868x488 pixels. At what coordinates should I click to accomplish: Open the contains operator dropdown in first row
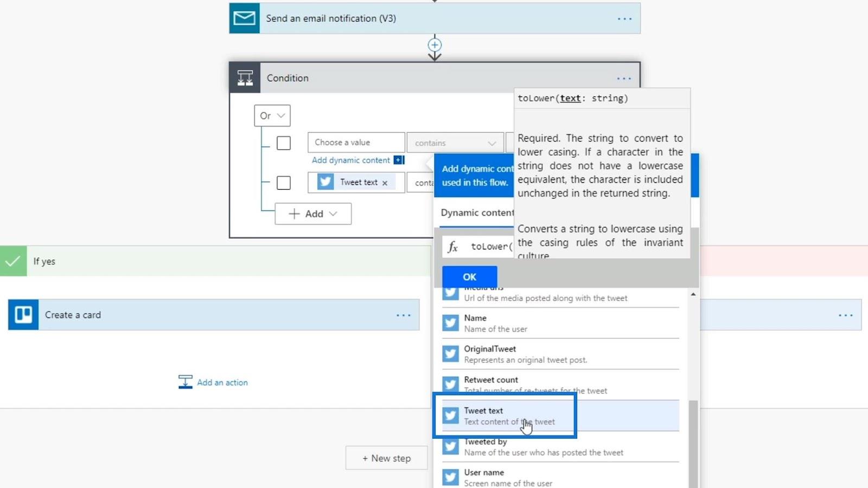coord(455,143)
